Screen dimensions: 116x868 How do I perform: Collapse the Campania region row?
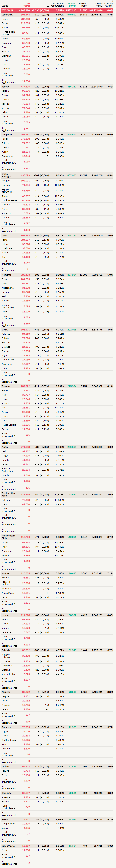[7, 134]
